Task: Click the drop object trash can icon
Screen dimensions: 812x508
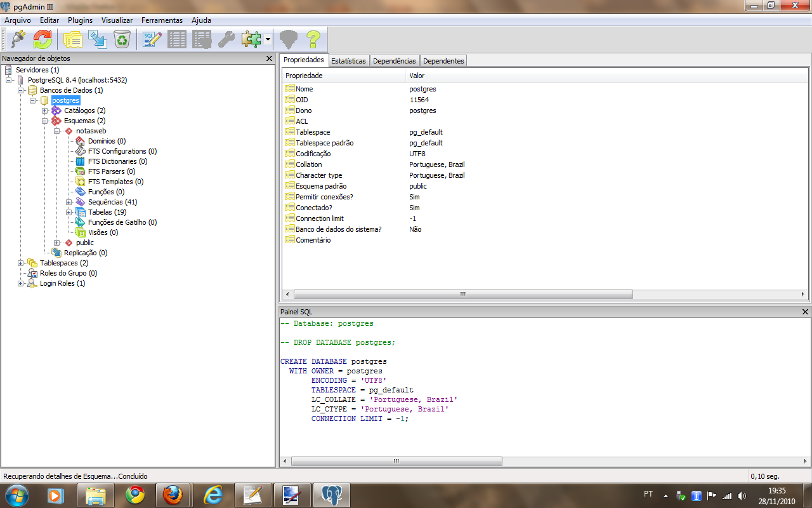Action: (x=122, y=39)
